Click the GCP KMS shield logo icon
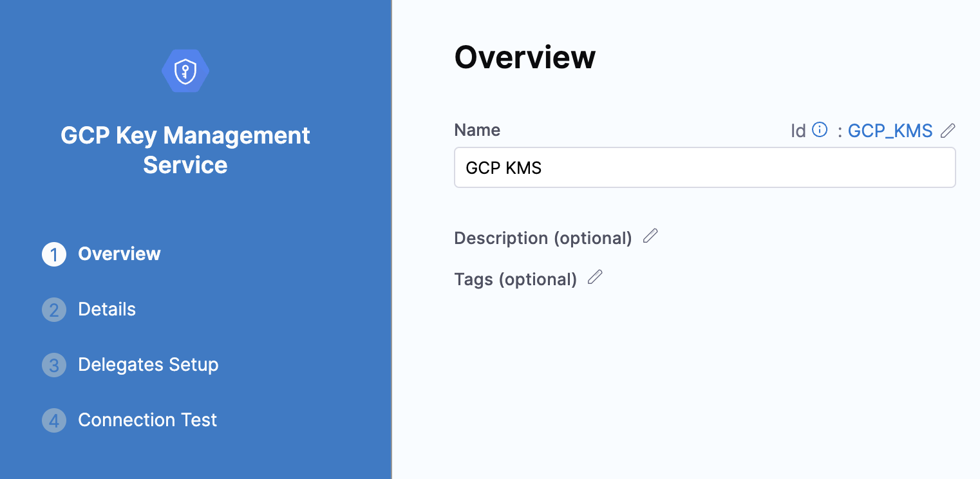Image resolution: width=980 pixels, height=479 pixels. point(185,70)
